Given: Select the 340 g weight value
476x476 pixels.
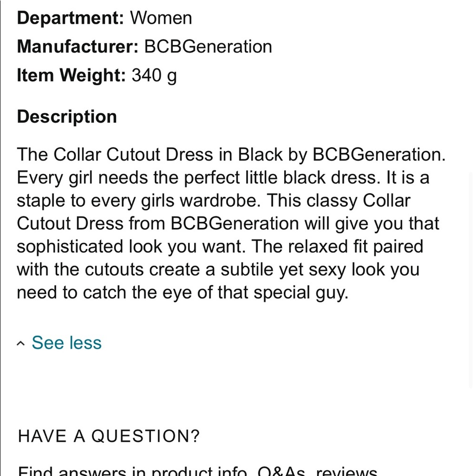Looking at the screenshot, I should tap(155, 75).
